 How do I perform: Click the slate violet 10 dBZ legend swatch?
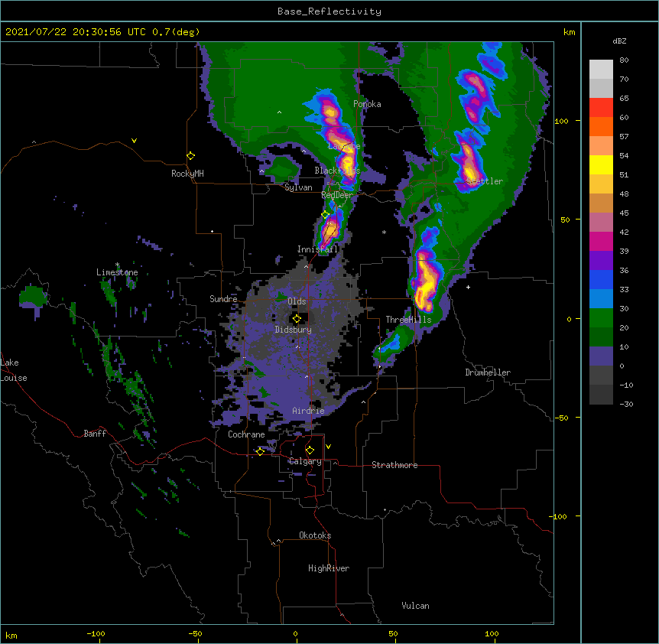click(601, 356)
